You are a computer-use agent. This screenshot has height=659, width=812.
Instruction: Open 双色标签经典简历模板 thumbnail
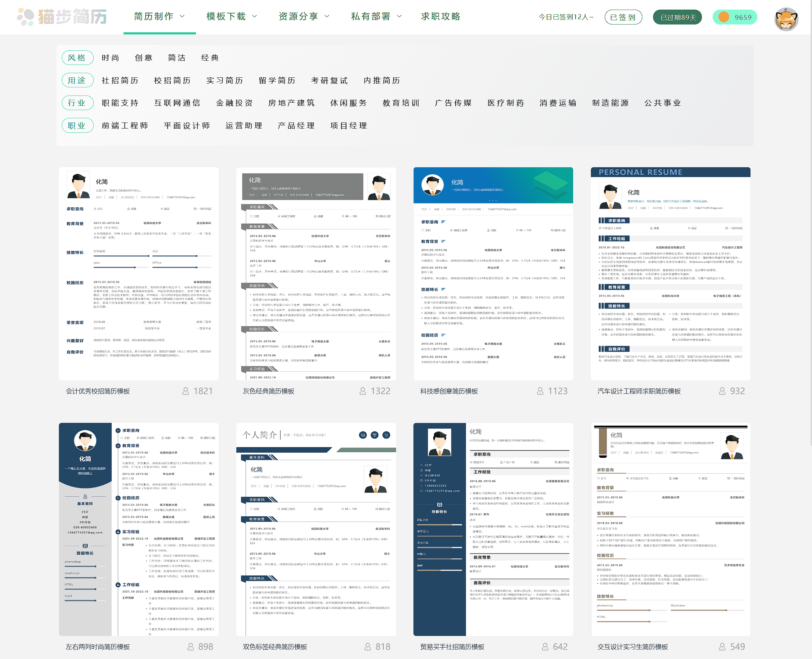316,529
